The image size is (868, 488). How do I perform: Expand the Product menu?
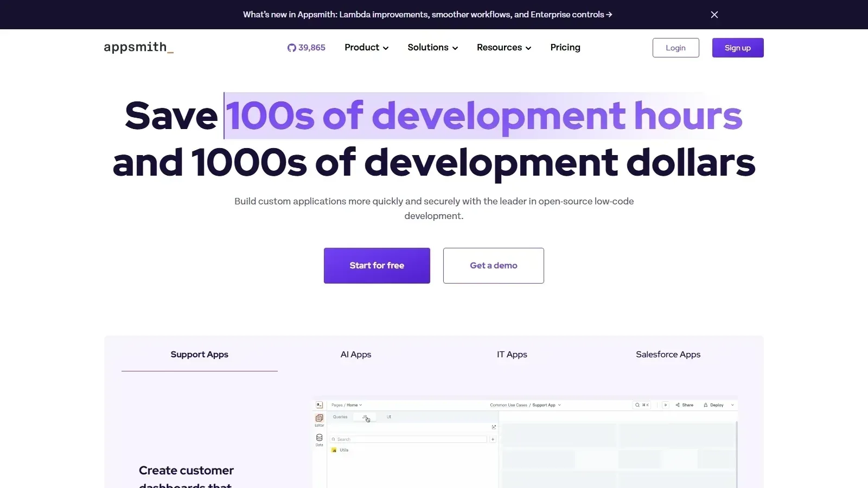(x=367, y=48)
